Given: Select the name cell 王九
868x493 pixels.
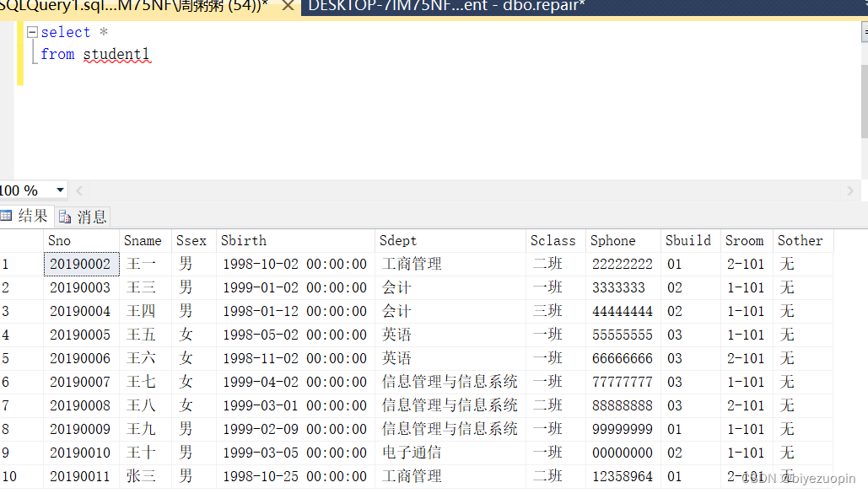Looking at the screenshot, I should tap(146, 429).
